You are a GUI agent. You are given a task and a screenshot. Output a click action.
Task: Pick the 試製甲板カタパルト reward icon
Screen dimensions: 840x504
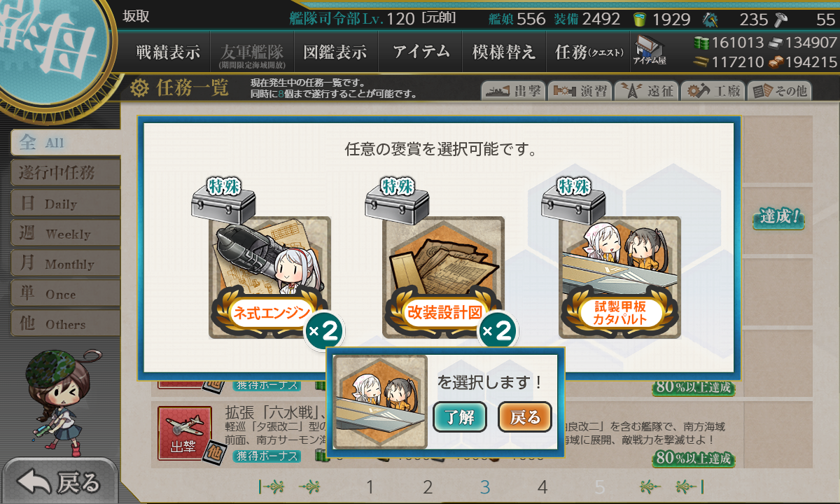point(619,277)
